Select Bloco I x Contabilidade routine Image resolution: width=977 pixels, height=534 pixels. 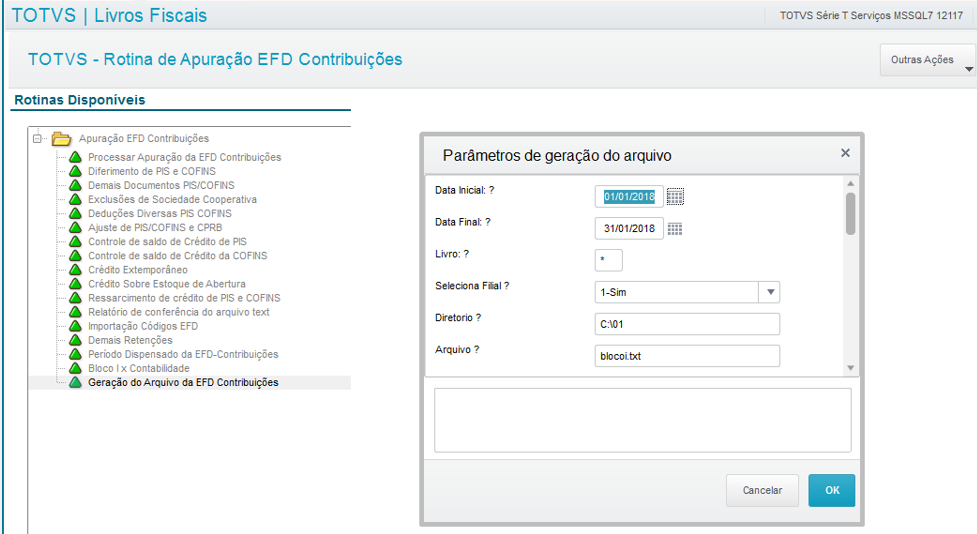click(x=139, y=368)
